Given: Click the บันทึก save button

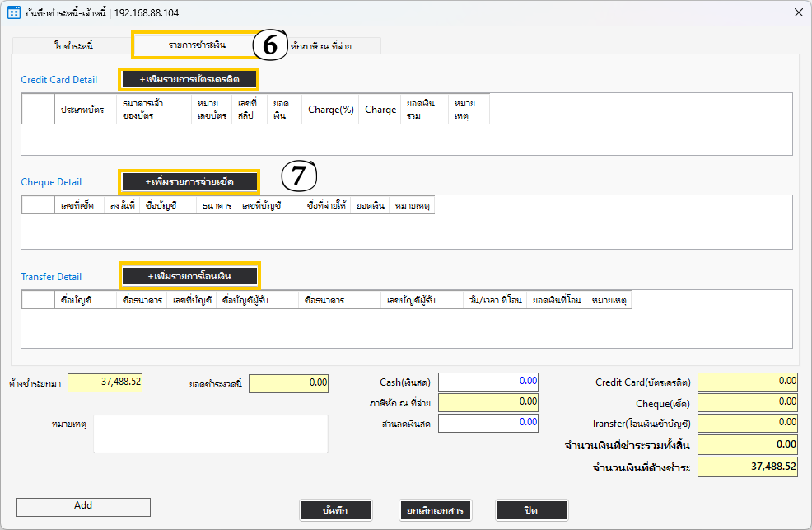Looking at the screenshot, I should click(335, 510).
